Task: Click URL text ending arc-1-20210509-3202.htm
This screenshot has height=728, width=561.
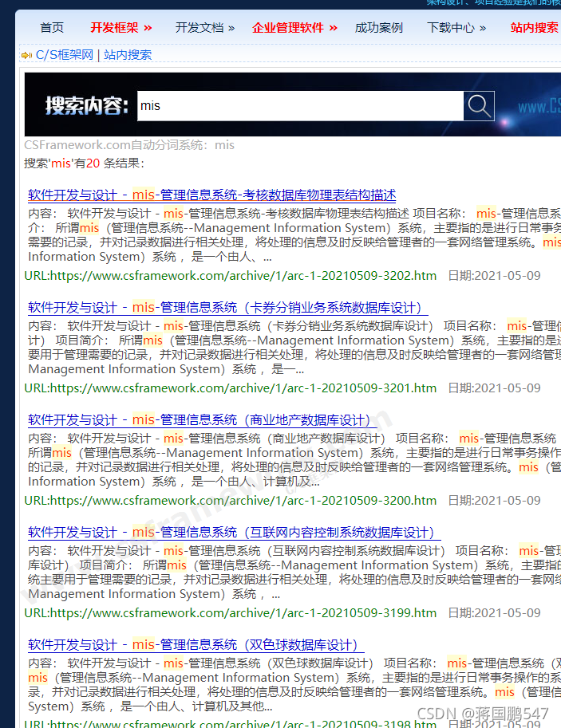Action: click(x=231, y=276)
